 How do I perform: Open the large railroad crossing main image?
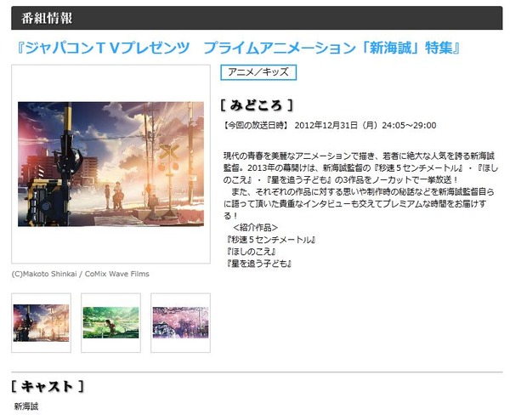(110, 164)
